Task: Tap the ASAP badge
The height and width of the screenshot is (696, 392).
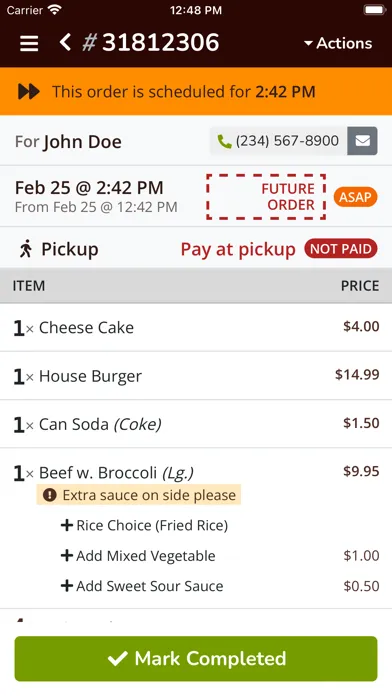Action: point(356,197)
